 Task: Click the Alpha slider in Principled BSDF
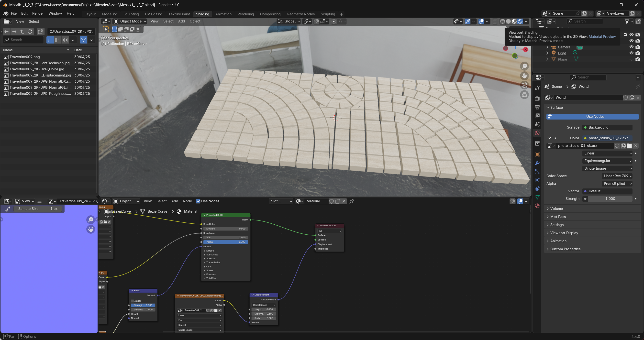coord(225,242)
